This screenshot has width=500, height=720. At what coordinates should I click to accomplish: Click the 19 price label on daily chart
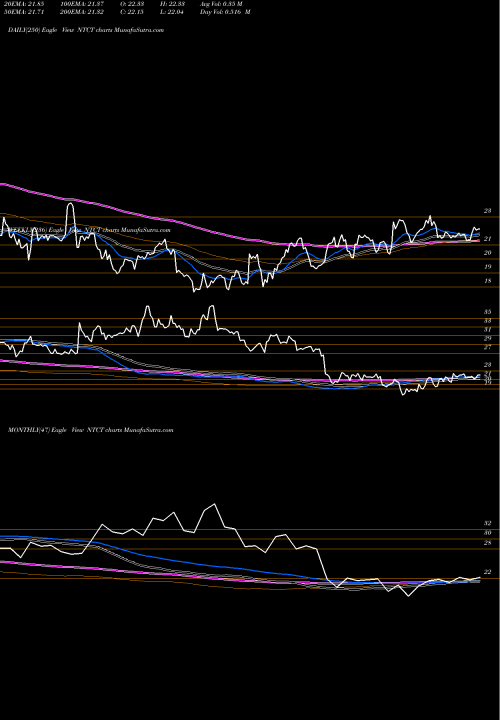point(488,267)
